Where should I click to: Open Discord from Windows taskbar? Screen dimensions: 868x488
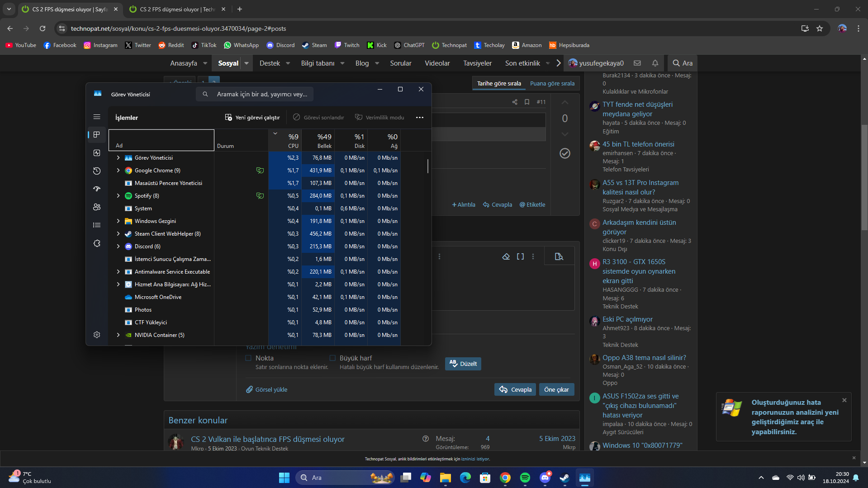(545, 478)
